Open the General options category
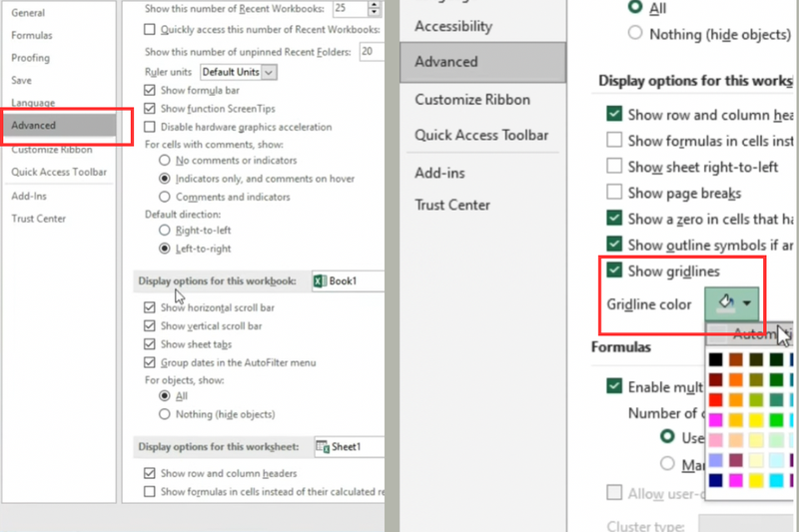 coord(28,13)
